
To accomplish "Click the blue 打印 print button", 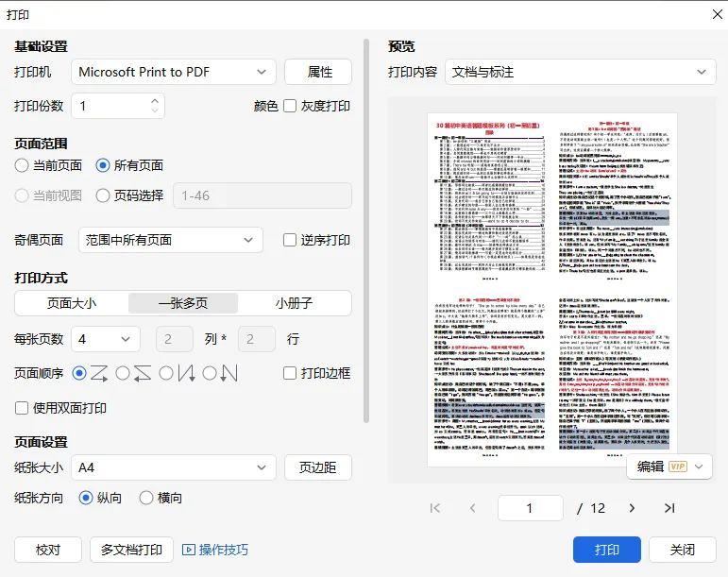I will click(607, 550).
